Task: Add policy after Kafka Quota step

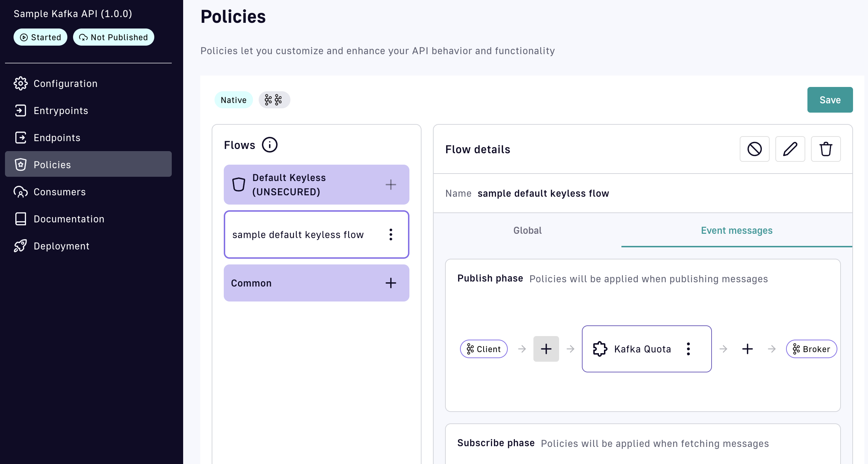Action: pos(747,349)
